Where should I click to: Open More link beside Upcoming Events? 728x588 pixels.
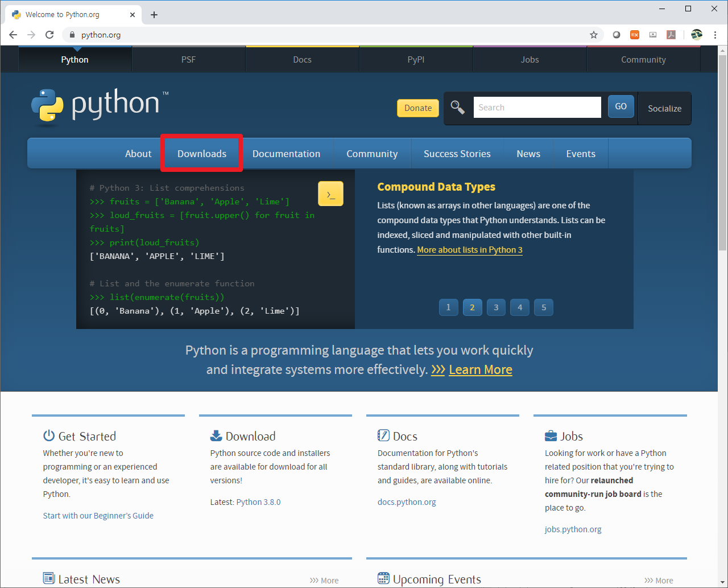(659, 581)
